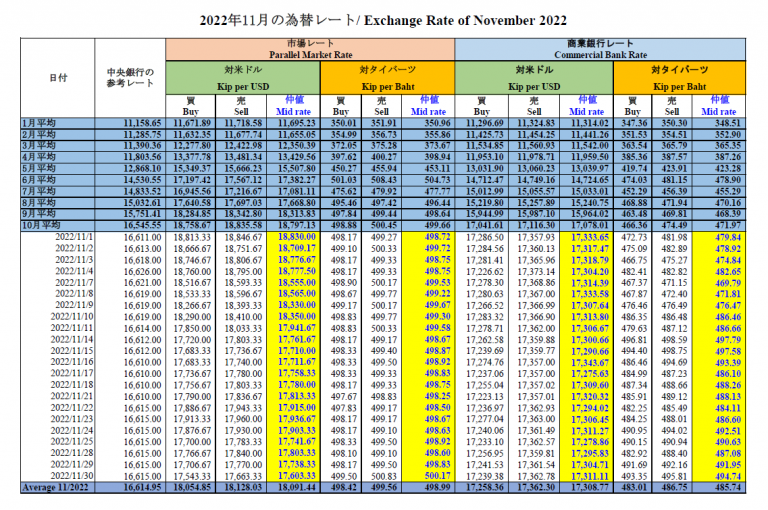Click the 2022/11/30 date cell
Viewport: 768px width, 510px height.
[x=74, y=477]
